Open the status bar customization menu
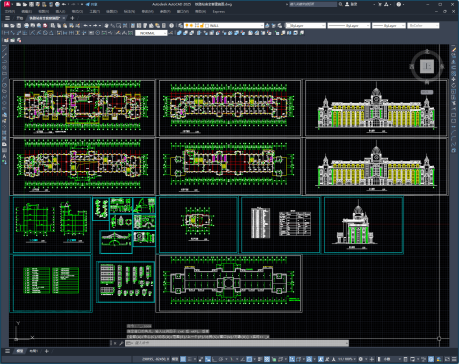 (454, 359)
